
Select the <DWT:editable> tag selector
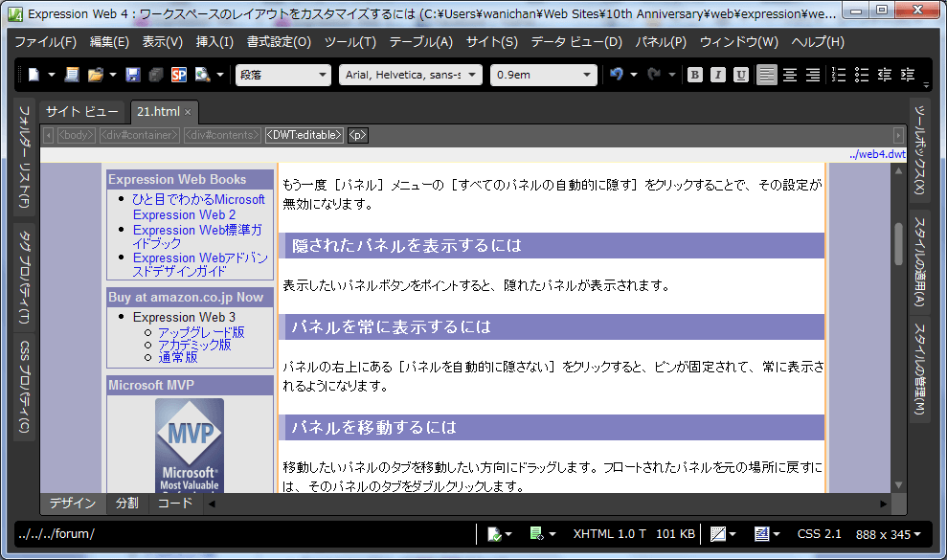[x=304, y=135]
